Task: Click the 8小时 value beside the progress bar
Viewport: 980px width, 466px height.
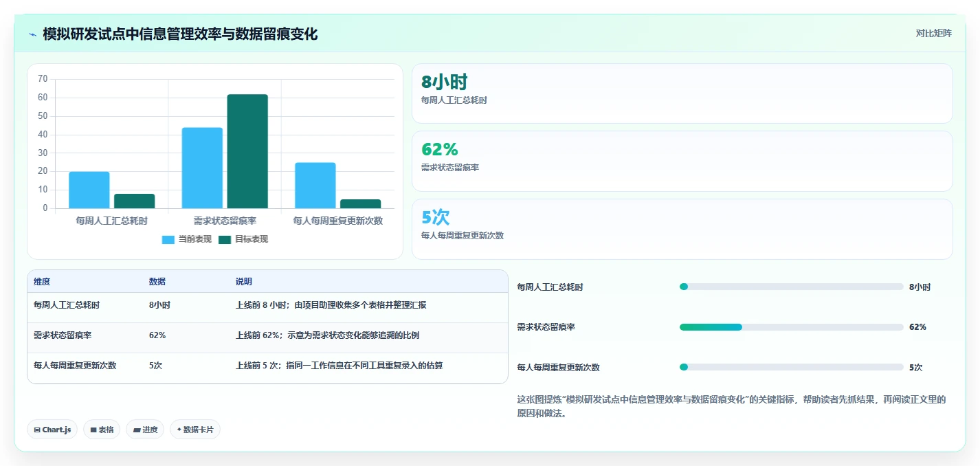Action: [920, 287]
